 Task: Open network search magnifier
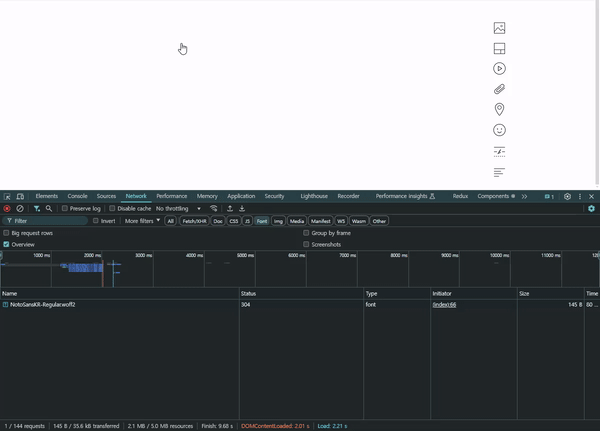(x=49, y=209)
